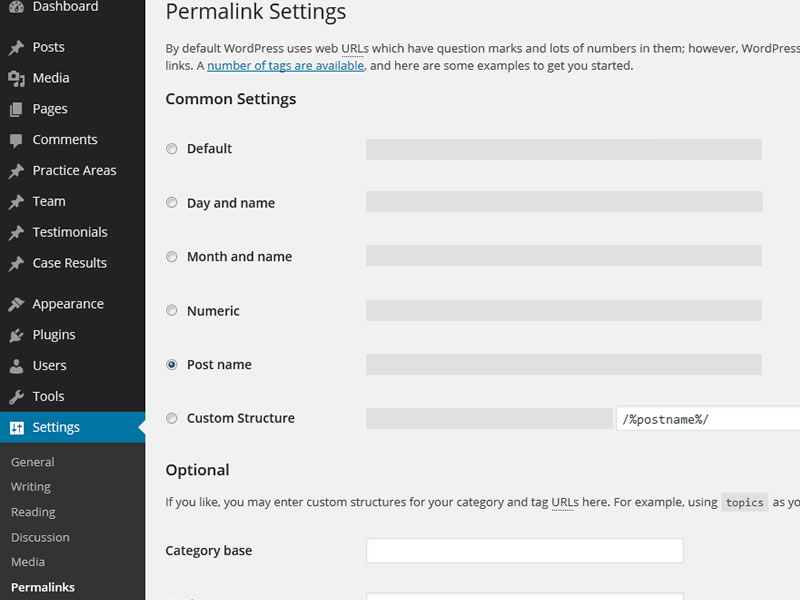Select the Month and name radio button
The image size is (800, 600).
[x=172, y=257]
